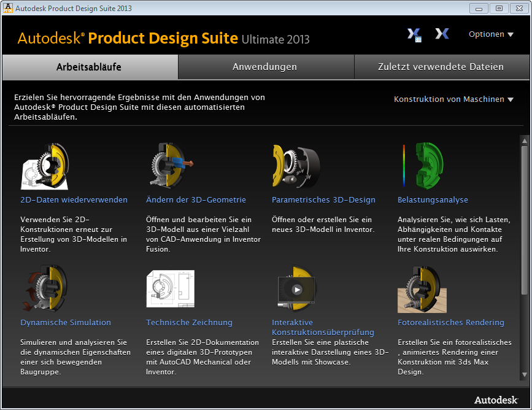Open the Ändern der 3D-Geometrie link
Image resolution: width=532 pixels, height=410 pixels.
point(196,199)
